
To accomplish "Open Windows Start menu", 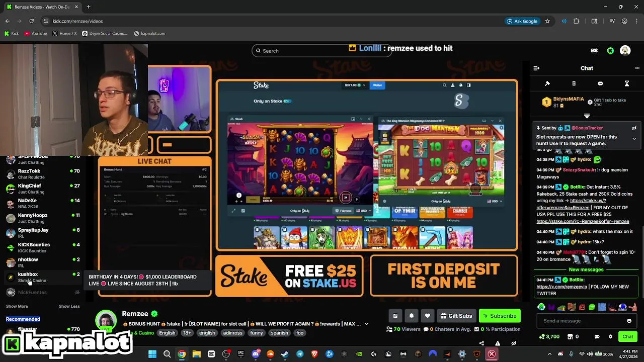I will point(152,354).
